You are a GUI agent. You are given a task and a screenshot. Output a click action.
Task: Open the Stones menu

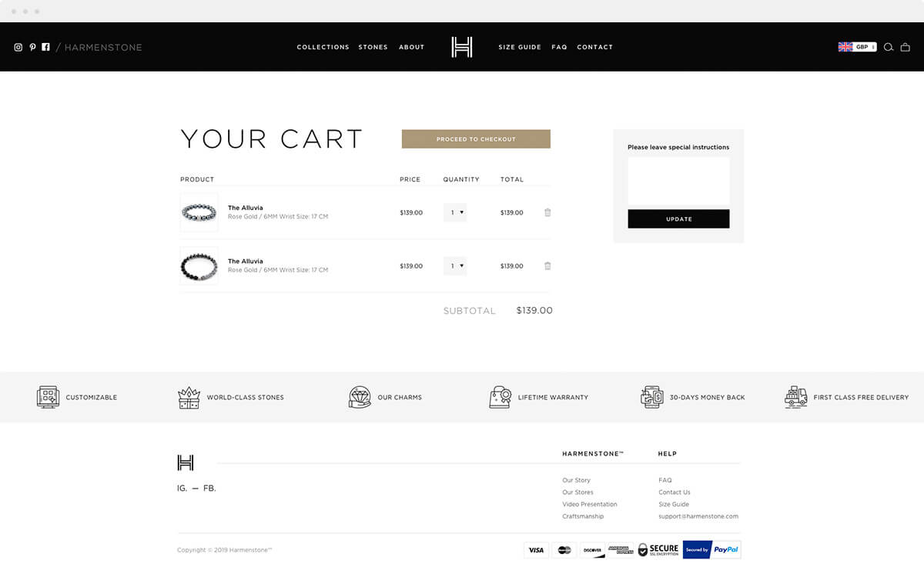(x=373, y=47)
